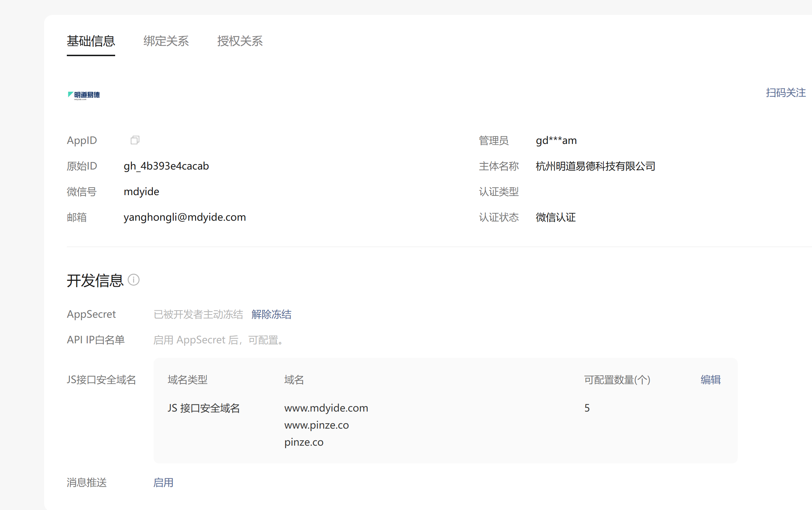Click company name 杭州明道易德科技有限公司
Image resolution: width=812 pixels, height=510 pixels.
point(595,166)
